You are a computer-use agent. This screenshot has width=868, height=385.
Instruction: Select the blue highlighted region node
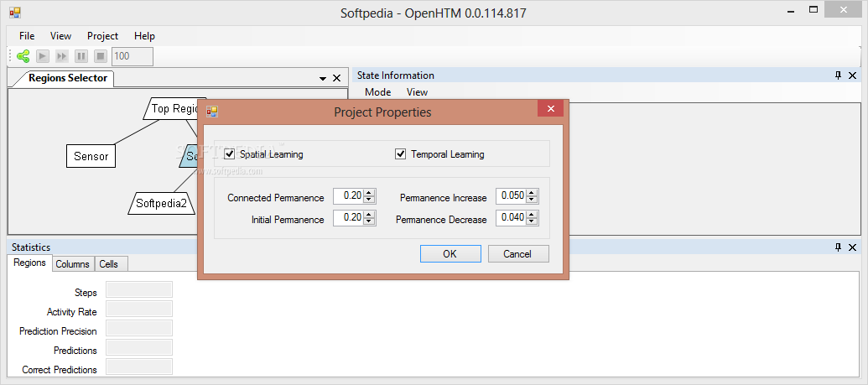(188, 156)
